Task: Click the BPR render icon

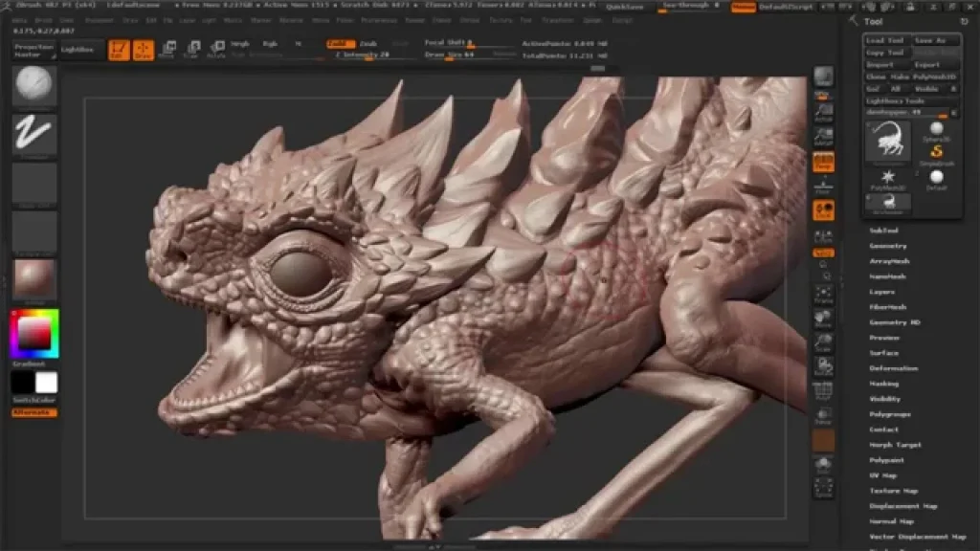Action: [823, 77]
